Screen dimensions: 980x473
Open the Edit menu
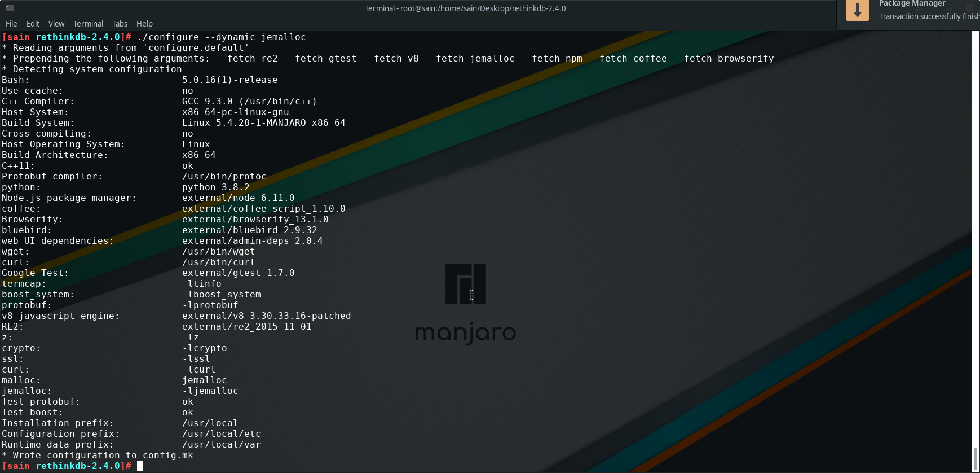[33, 24]
